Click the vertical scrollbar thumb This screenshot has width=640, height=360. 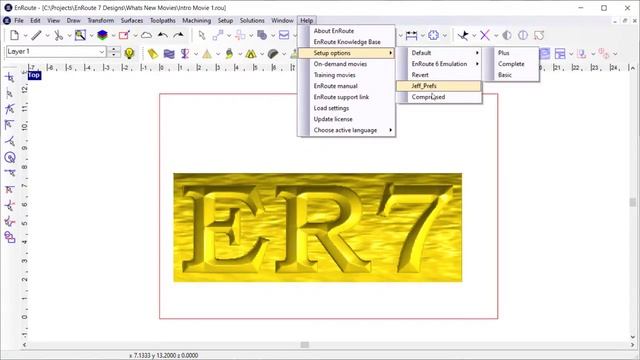point(633,202)
